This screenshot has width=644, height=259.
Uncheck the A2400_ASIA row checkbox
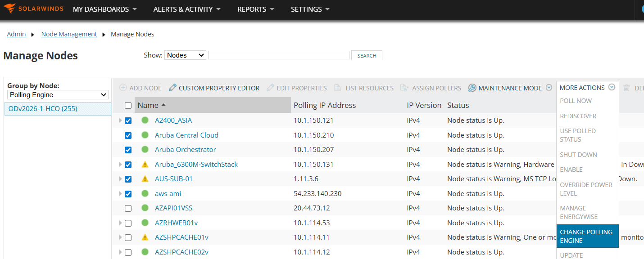[128, 121]
